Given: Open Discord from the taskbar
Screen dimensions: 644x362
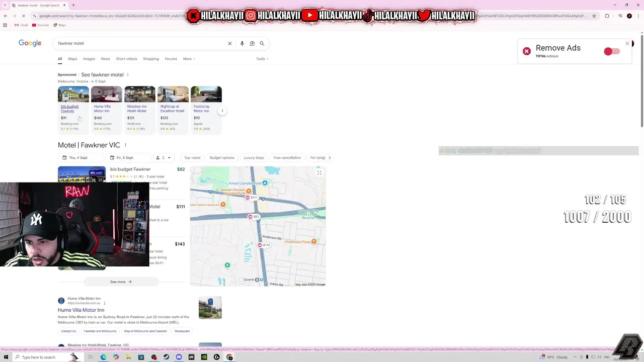Looking at the screenshot, I should pyautogui.click(x=179, y=357).
